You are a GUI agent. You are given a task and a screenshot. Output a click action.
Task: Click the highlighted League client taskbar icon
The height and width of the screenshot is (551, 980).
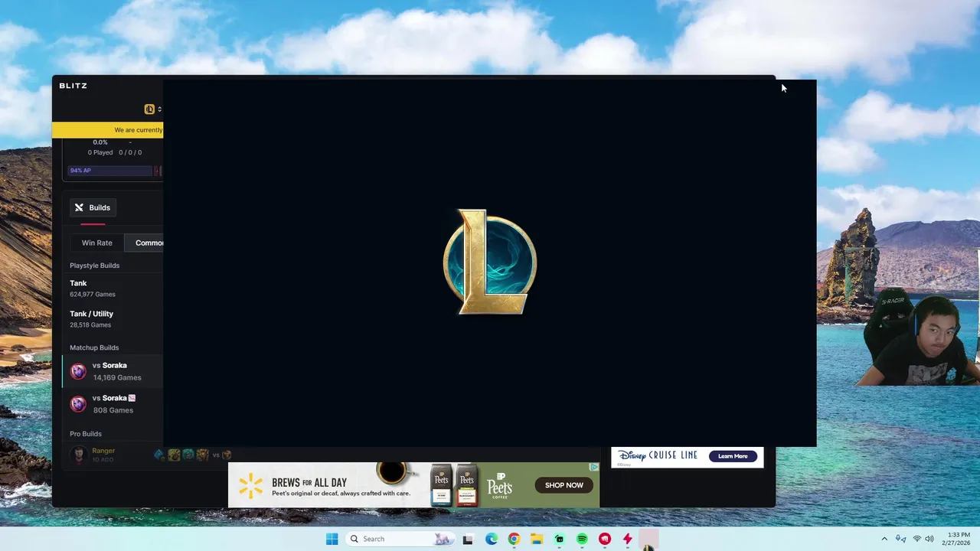tap(649, 539)
